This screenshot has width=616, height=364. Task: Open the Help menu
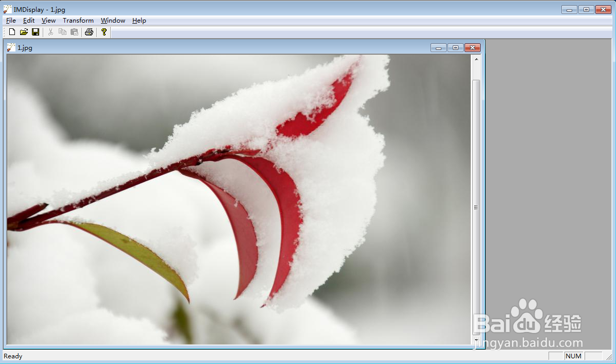point(139,21)
